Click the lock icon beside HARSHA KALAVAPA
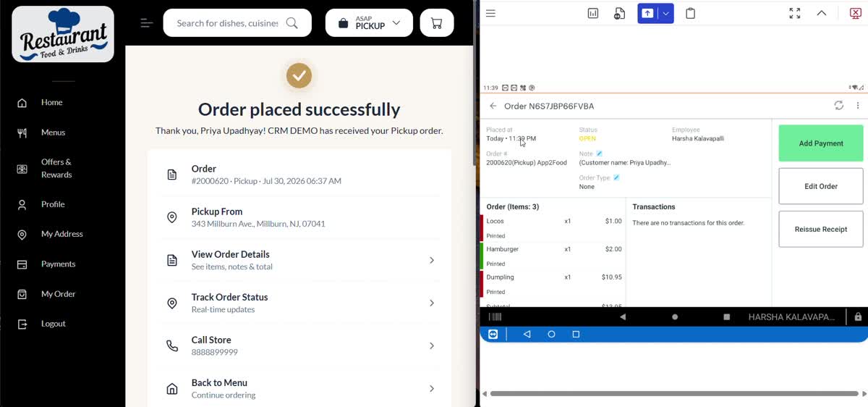The width and height of the screenshot is (868, 407). 858,317
